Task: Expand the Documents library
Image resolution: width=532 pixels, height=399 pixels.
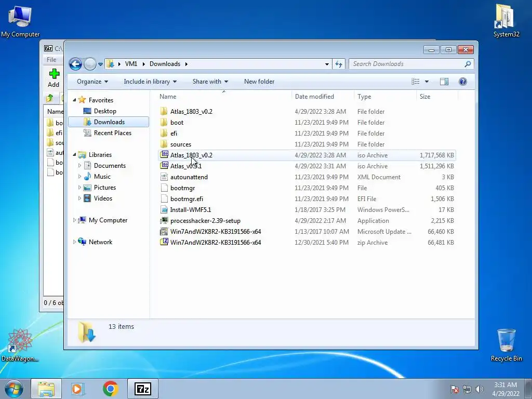Action: [x=79, y=166]
